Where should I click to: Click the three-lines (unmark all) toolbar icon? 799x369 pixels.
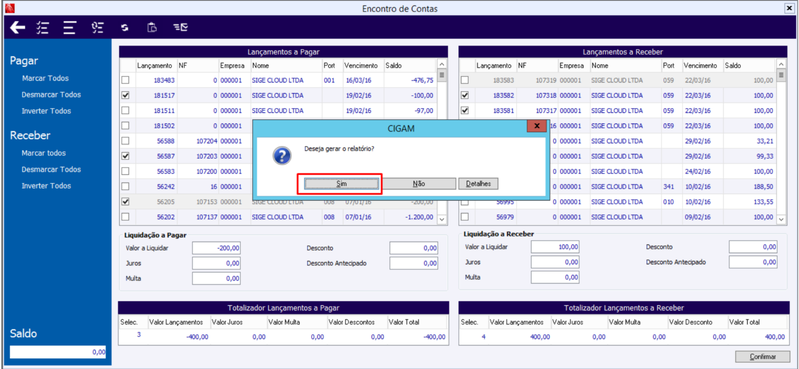click(x=69, y=28)
